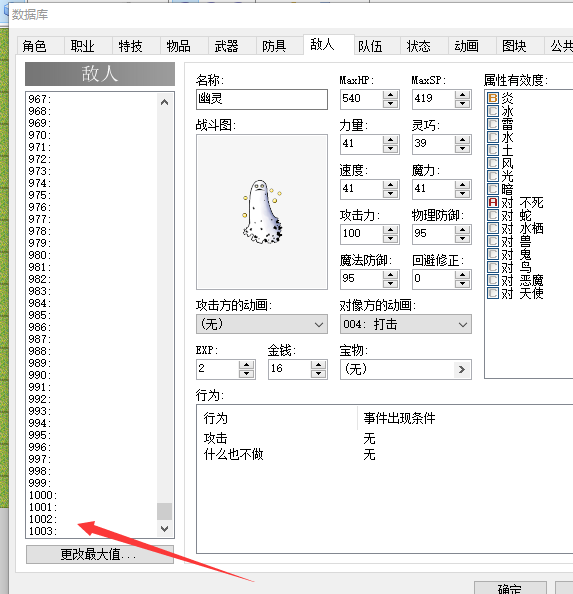This screenshot has height=594, width=573.
Task: Select enemy entry 1003 in list
Action: [x=91, y=531]
